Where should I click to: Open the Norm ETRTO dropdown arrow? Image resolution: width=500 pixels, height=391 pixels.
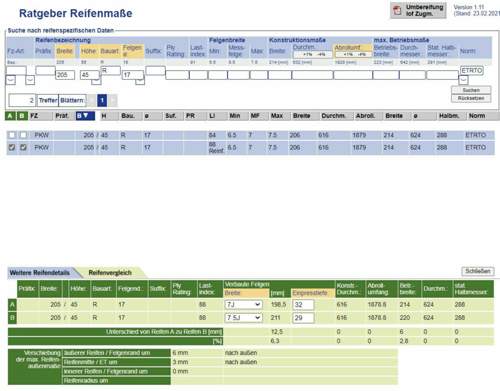point(463,80)
